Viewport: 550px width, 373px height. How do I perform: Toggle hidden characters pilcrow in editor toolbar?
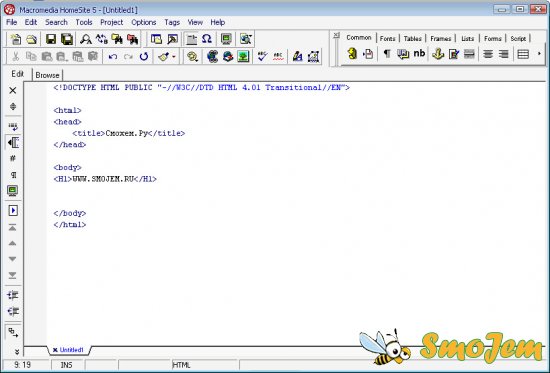pyautogui.click(x=13, y=175)
